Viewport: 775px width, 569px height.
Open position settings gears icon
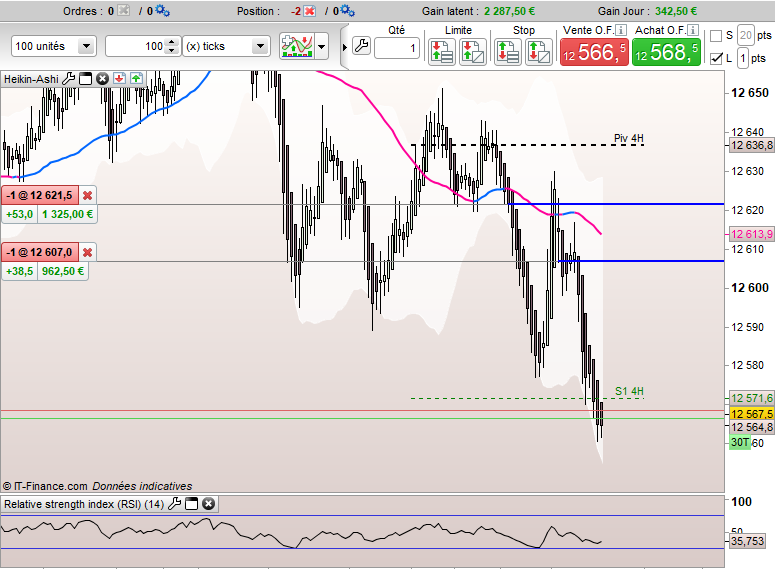pos(347,10)
